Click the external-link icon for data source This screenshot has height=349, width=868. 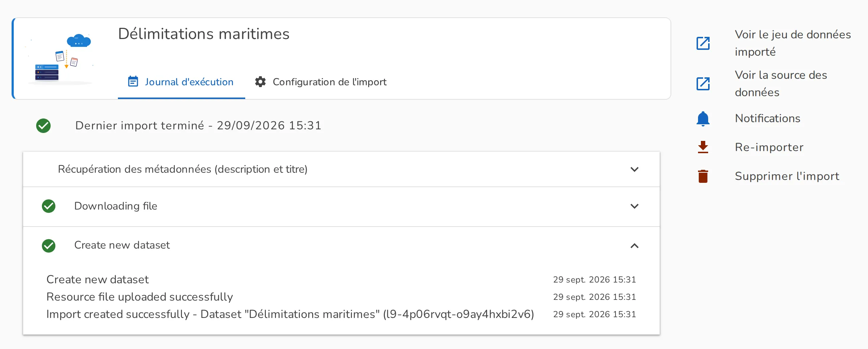(x=703, y=84)
